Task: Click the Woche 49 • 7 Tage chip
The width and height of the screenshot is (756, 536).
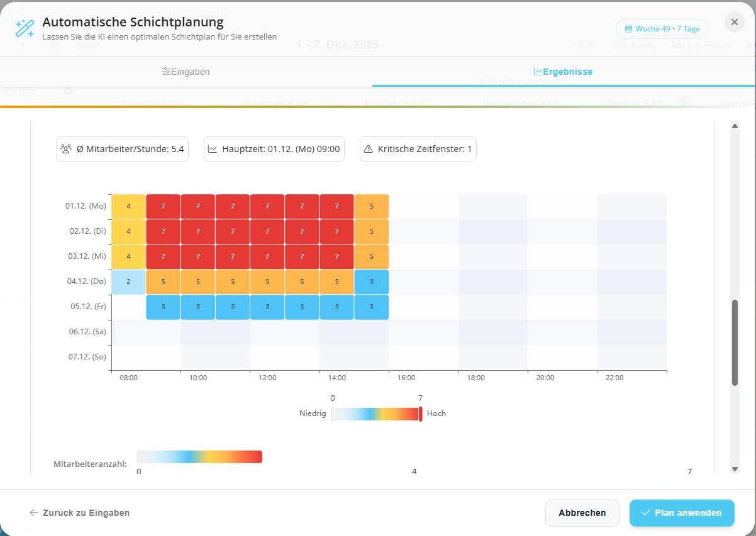Action: [x=662, y=28]
